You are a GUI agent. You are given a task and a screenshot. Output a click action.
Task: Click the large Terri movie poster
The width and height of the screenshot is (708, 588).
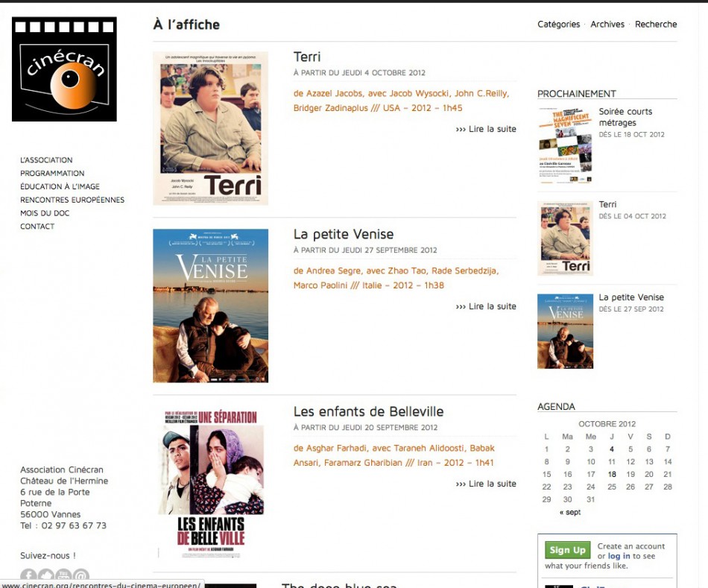pos(210,128)
